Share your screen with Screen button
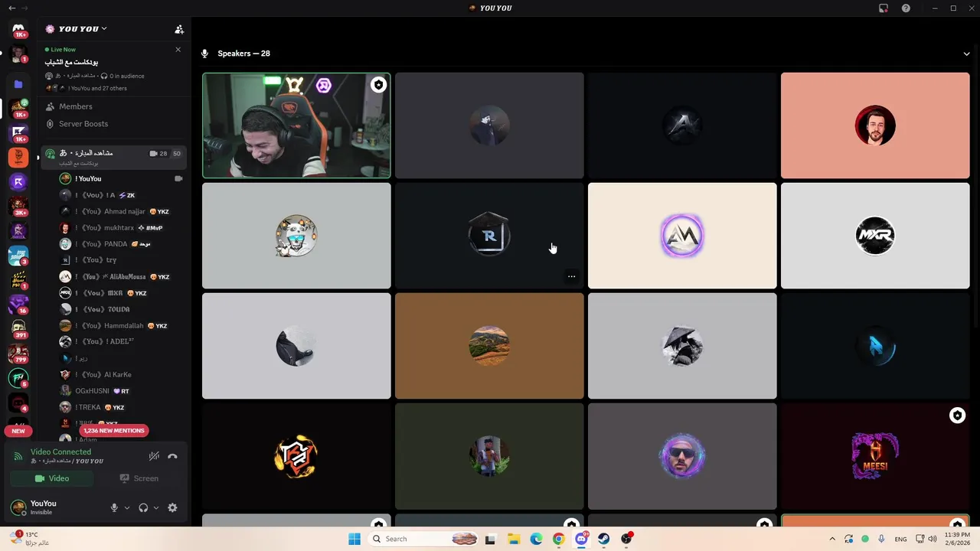 point(139,478)
